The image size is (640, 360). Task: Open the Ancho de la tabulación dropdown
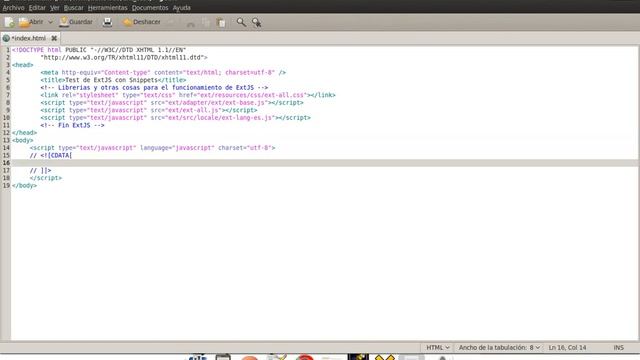coord(499,348)
